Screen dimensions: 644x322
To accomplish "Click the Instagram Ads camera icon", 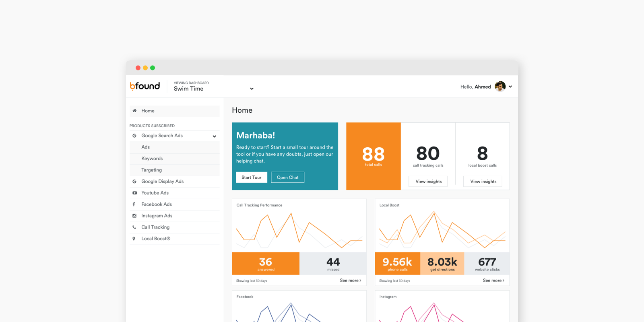I will point(134,216).
